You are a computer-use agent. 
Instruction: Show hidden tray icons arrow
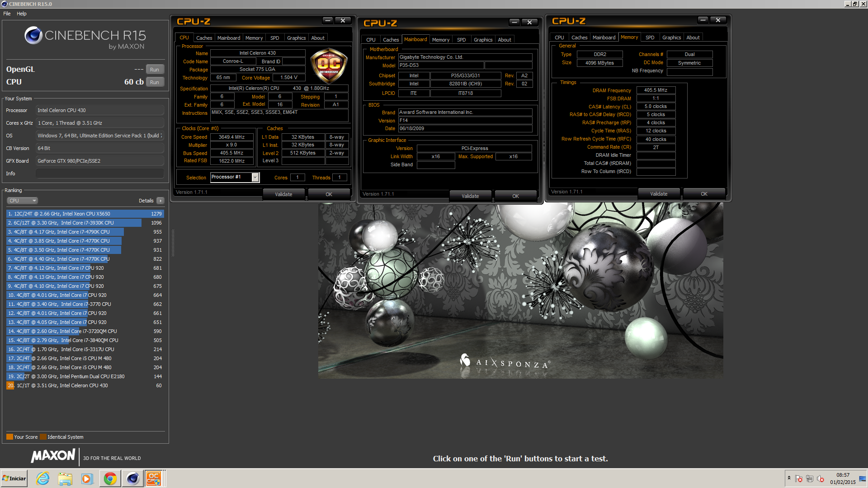click(789, 478)
